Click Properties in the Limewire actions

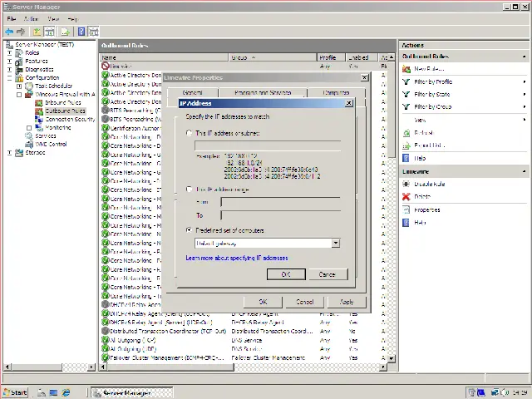426,209
